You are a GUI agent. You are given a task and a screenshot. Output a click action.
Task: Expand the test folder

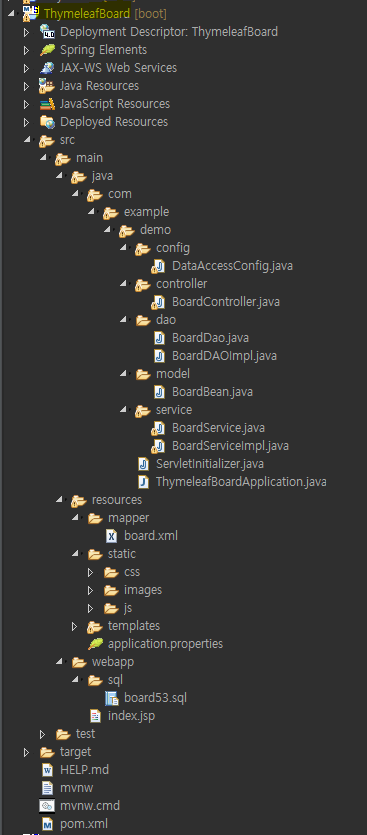[43, 734]
